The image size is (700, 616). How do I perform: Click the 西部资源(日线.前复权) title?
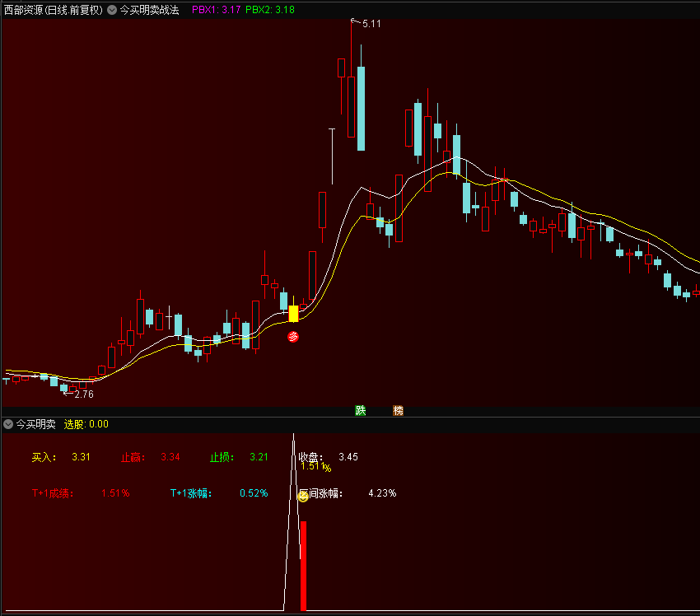click(x=54, y=10)
